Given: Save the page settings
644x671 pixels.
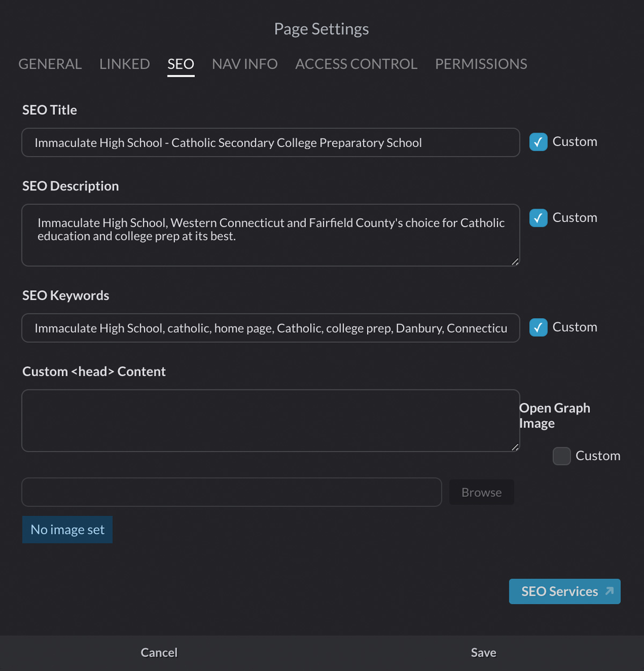Looking at the screenshot, I should tap(483, 652).
